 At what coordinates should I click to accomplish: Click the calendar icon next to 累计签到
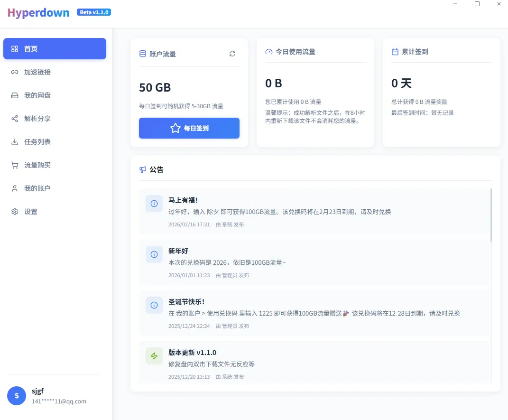point(395,52)
